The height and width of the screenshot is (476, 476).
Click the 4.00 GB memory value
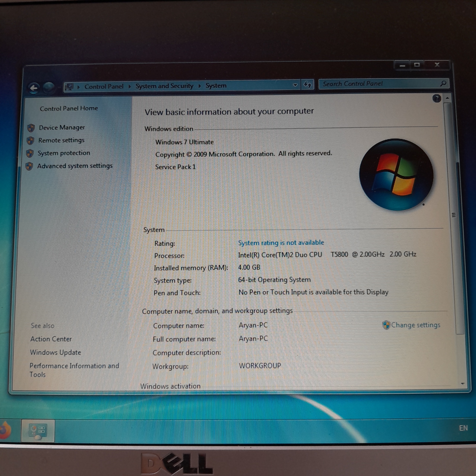point(249,268)
